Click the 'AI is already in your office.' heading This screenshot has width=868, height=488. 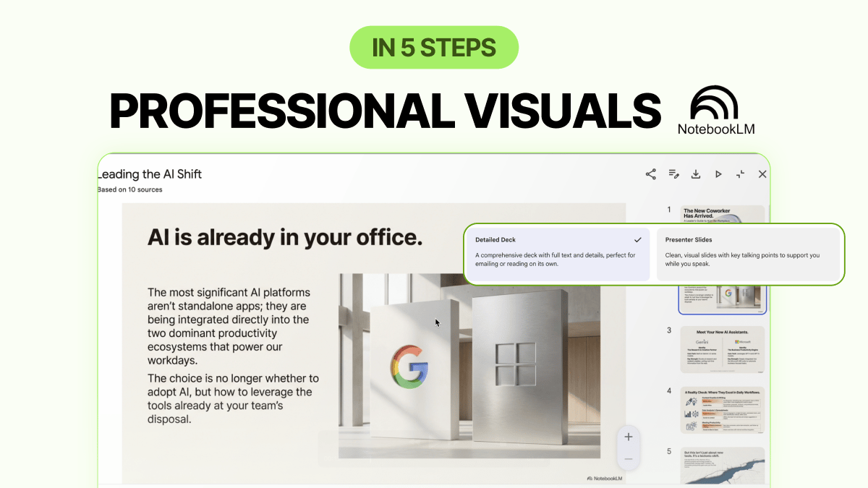285,237
